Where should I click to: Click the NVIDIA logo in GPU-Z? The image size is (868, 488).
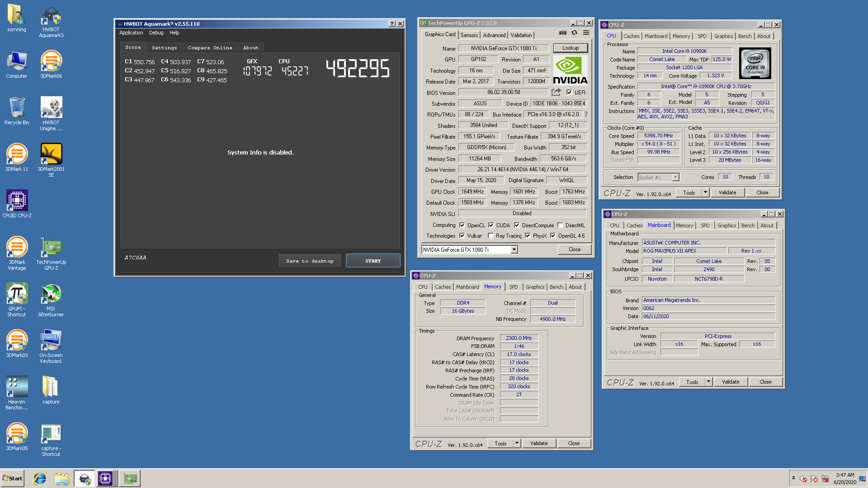570,70
